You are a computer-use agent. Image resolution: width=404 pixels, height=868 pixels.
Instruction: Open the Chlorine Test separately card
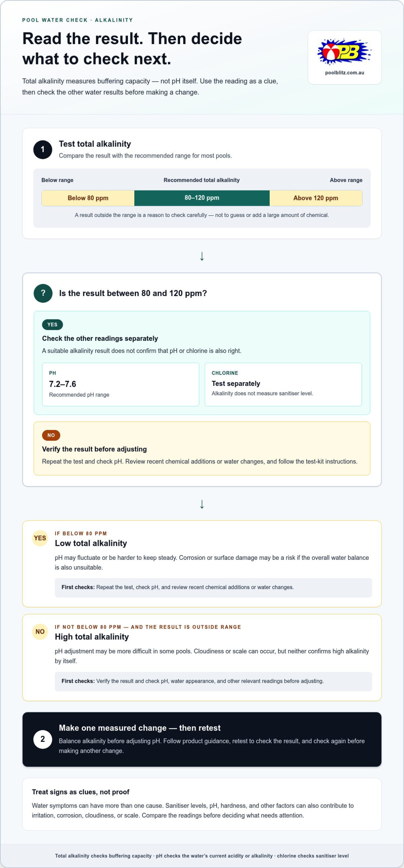[x=283, y=384]
